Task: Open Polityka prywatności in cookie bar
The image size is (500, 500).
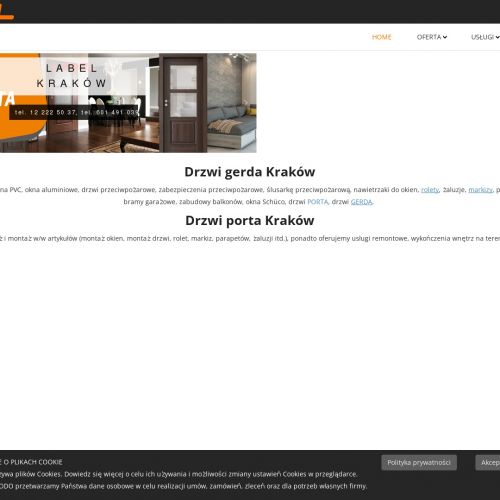Action: [419, 463]
